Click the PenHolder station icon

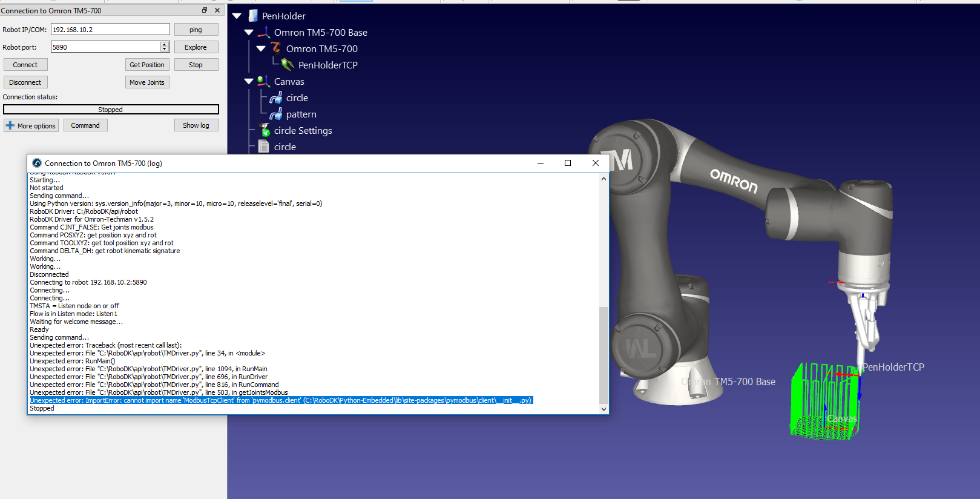click(x=253, y=16)
